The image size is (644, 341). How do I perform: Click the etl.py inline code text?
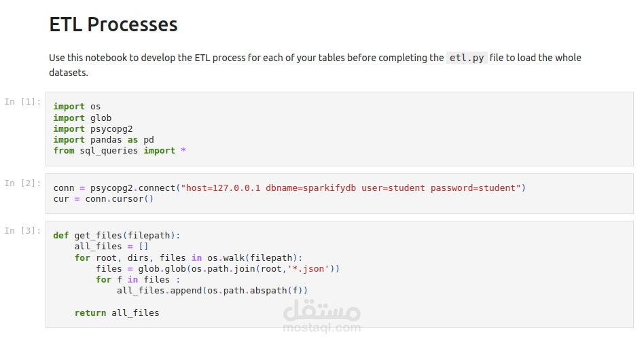point(467,58)
